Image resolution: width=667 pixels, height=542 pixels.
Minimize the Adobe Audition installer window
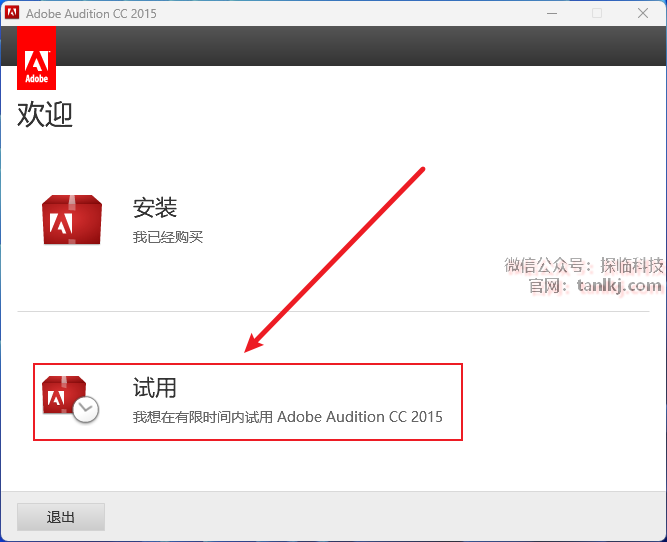click(x=551, y=13)
